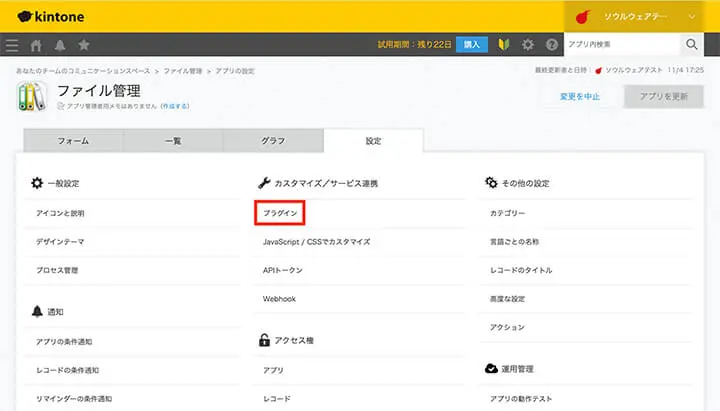Click the 通知 bell section icon

(x=37, y=311)
